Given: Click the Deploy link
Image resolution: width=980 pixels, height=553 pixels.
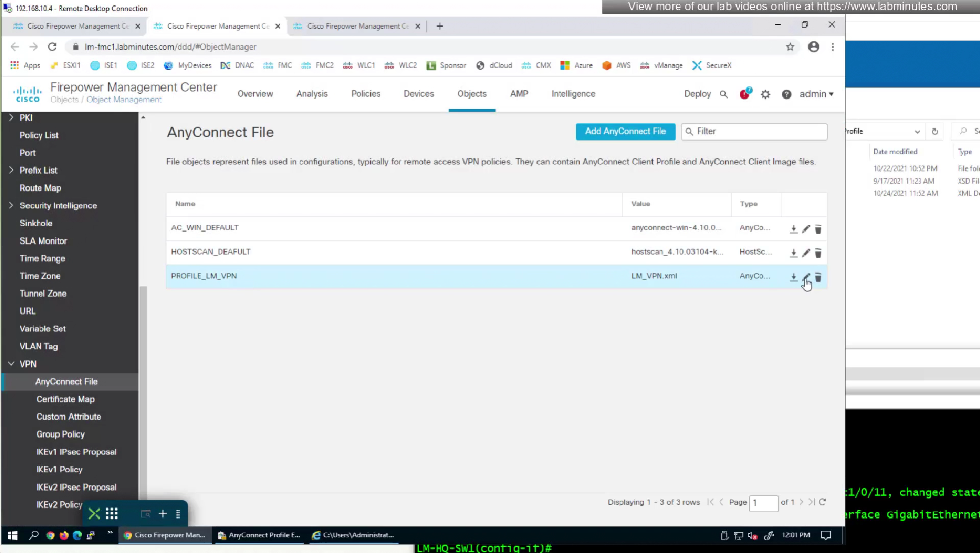Looking at the screenshot, I should 697,94.
